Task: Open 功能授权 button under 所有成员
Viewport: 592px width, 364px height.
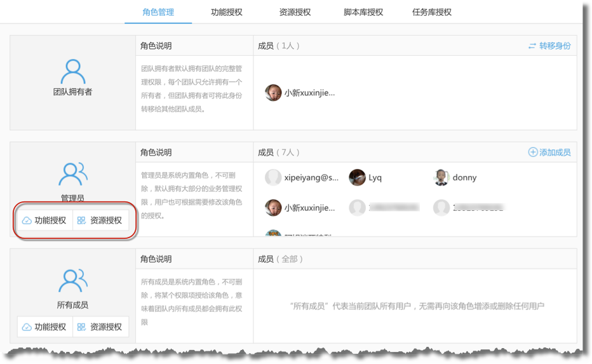Action: coord(44,327)
